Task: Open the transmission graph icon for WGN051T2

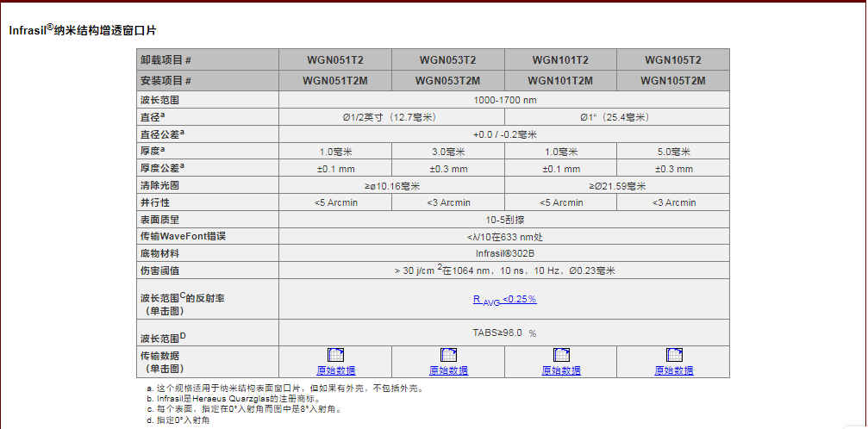Action: 335,354
